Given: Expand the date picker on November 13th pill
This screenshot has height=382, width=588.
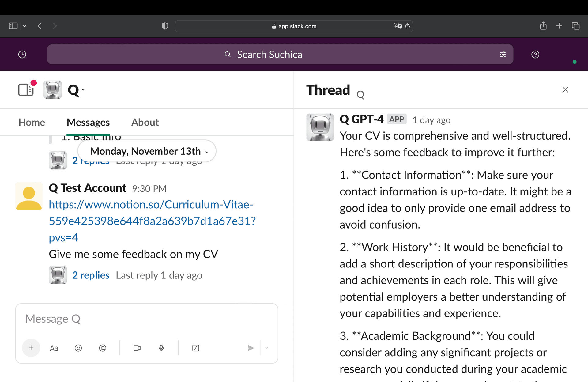Looking at the screenshot, I should point(207,151).
